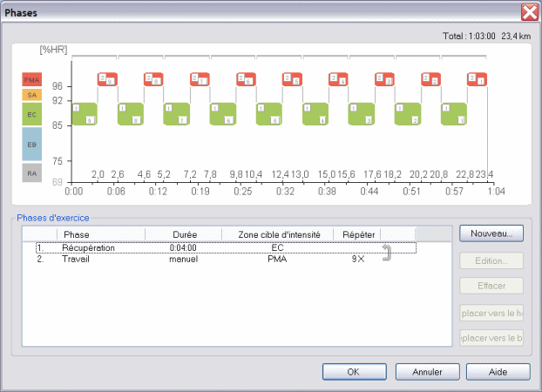Select the blue EB zone legend block
This screenshot has height=392, width=542.
(31, 144)
